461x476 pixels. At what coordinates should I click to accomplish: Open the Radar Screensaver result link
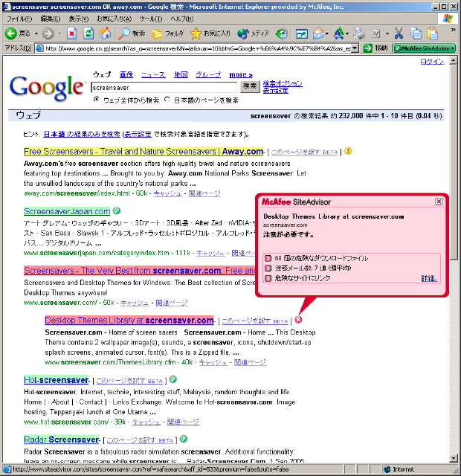[x=62, y=440]
